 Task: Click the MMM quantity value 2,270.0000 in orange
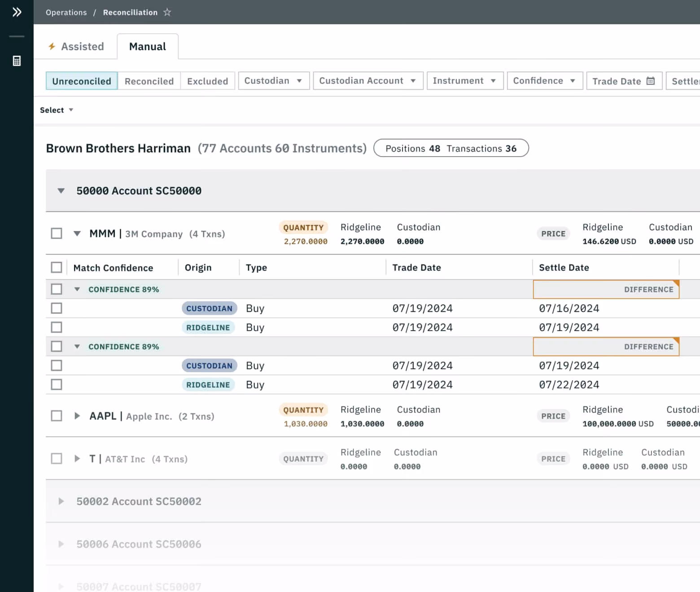click(306, 241)
